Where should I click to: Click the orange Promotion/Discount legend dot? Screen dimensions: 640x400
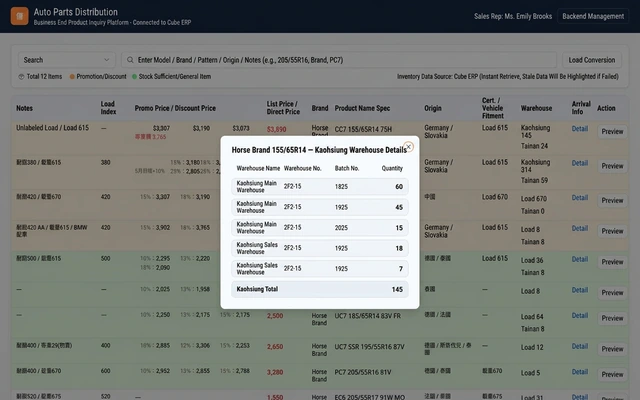[x=72, y=77]
